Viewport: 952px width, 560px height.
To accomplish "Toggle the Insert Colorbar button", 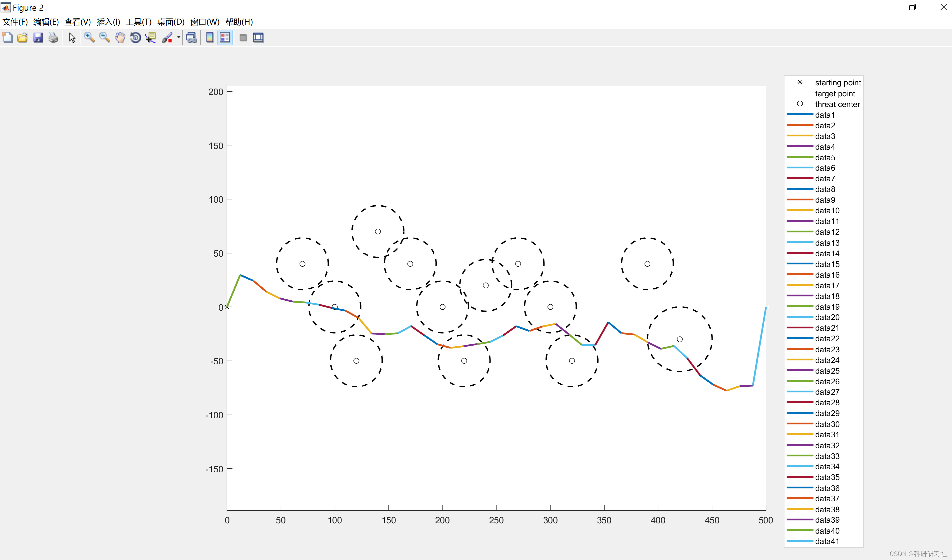I will click(210, 37).
